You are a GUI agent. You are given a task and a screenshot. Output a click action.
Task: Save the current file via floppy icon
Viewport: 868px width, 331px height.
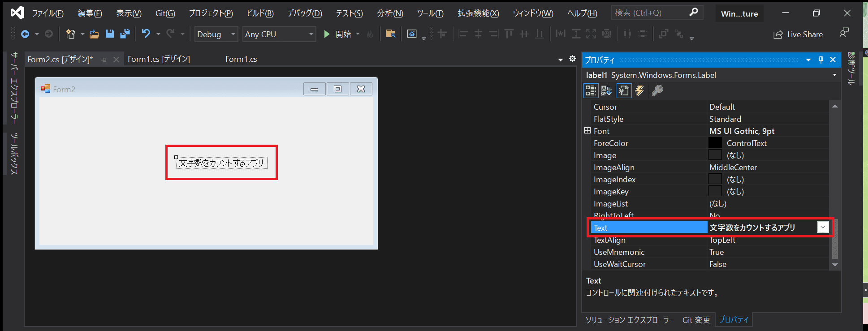tap(109, 34)
